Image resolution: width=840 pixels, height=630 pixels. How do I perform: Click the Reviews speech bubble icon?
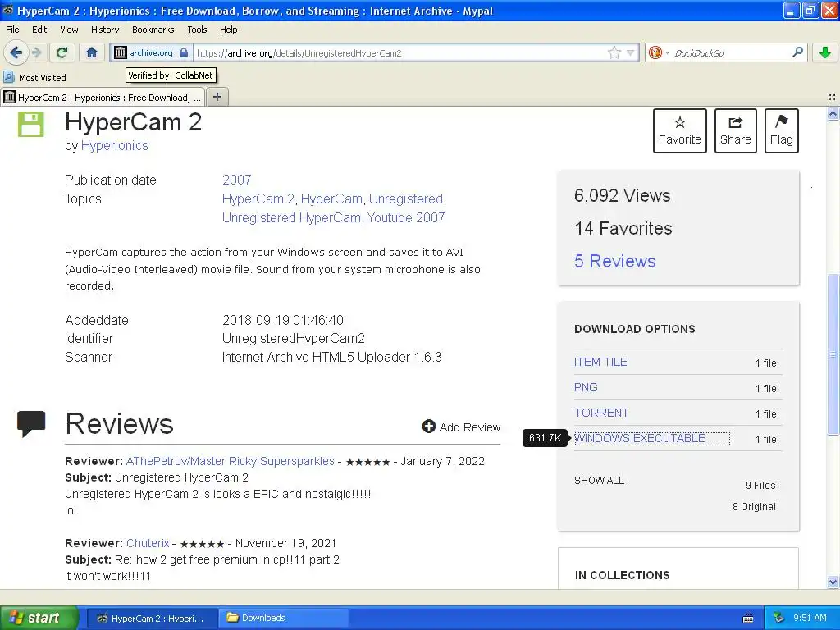[x=31, y=424]
